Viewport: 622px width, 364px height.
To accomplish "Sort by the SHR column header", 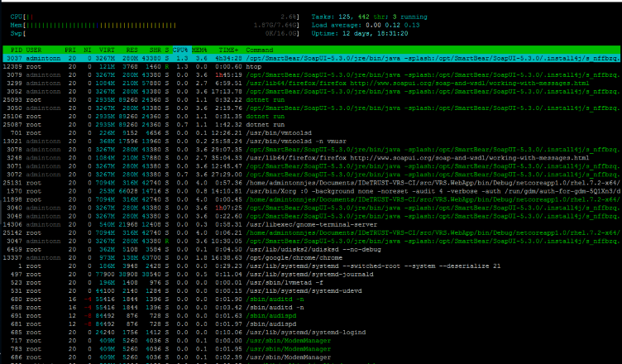I will (155, 50).
